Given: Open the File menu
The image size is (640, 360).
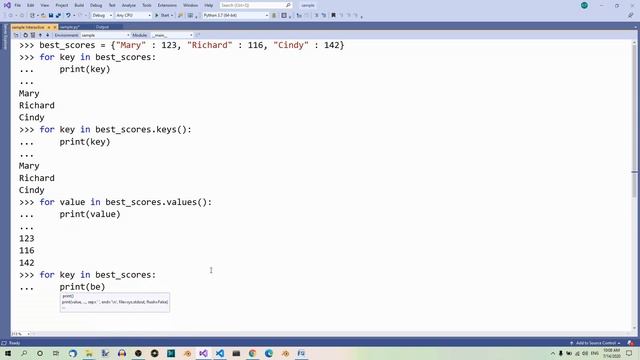Looking at the screenshot, I should (x=18, y=5).
